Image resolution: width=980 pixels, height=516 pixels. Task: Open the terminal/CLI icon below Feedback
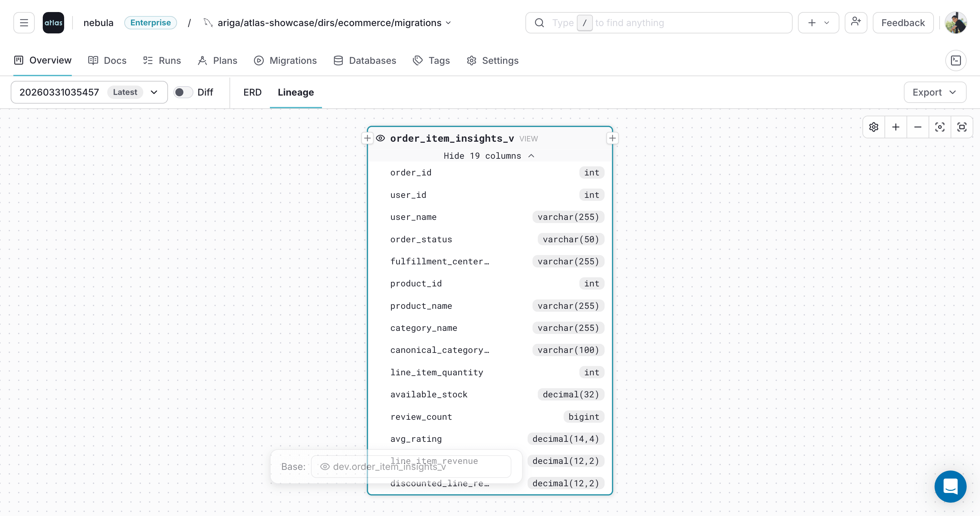click(x=956, y=60)
